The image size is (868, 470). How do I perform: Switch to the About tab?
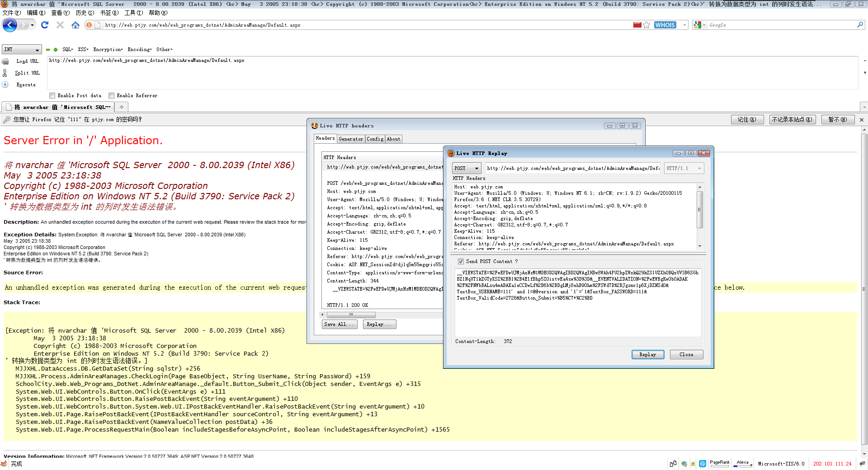(393, 139)
